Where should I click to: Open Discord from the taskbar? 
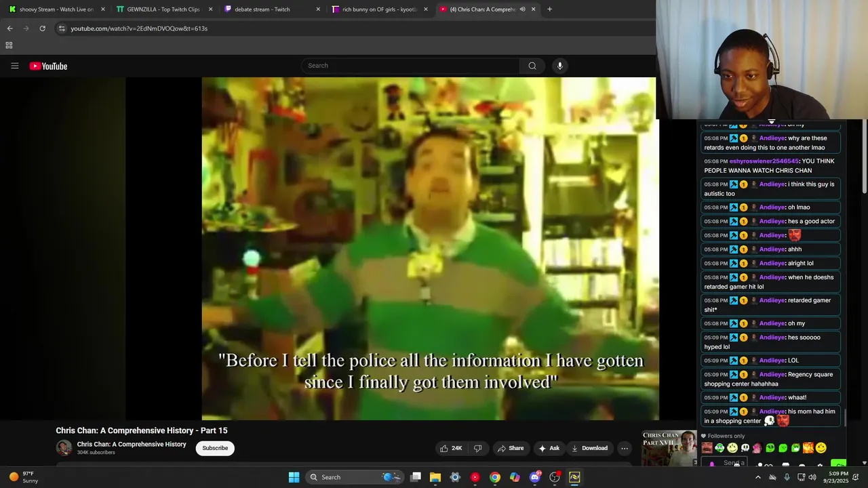pos(535,477)
